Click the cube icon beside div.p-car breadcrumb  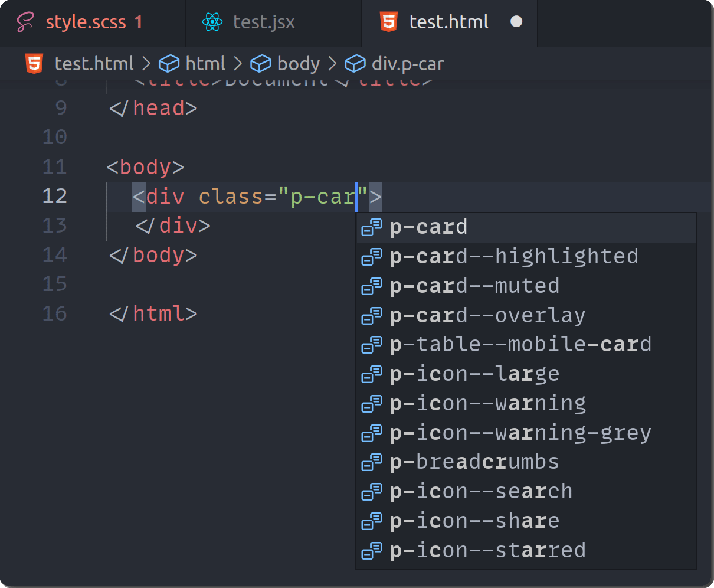tap(355, 63)
